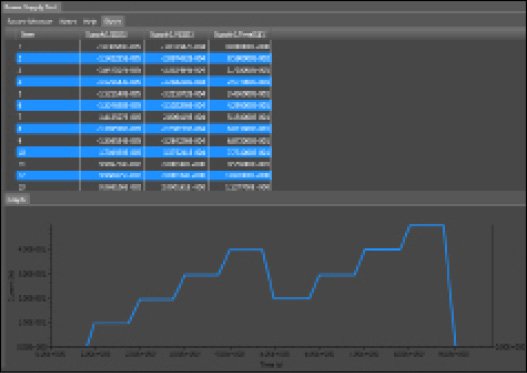This screenshot has height=373, width=527.
Task: Sort by the third table column header
Action: point(172,34)
